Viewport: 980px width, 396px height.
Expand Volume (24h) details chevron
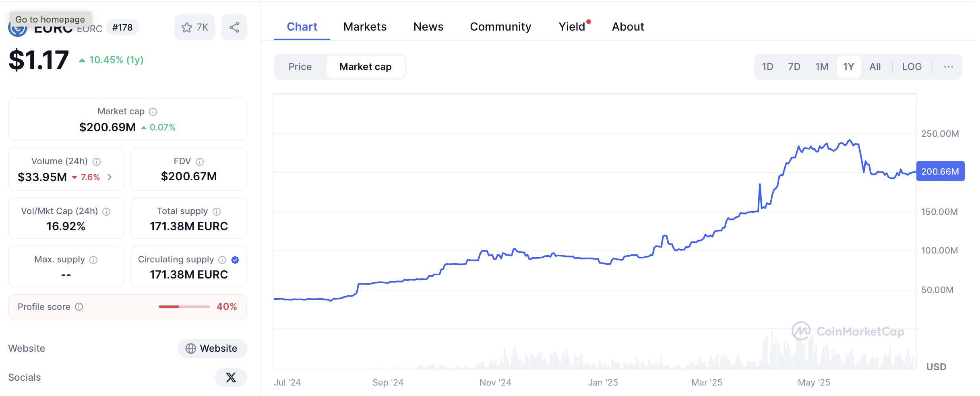tap(110, 177)
